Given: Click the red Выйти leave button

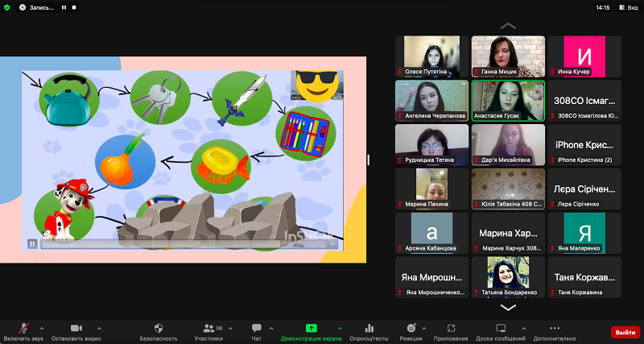Looking at the screenshot, I should point(625,332).
